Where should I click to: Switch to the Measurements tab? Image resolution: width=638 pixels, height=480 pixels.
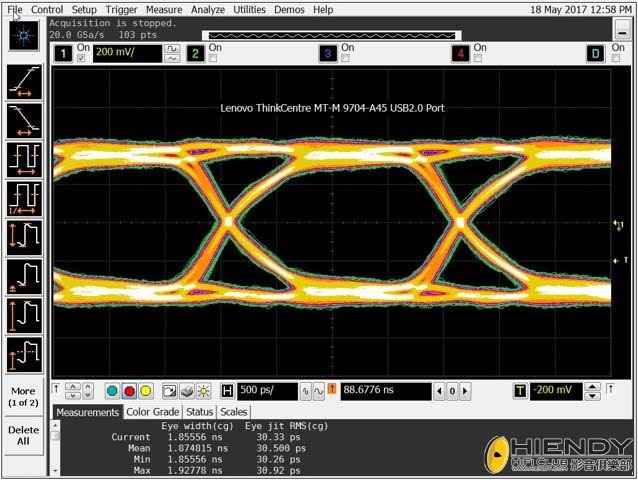click(87, 412)
